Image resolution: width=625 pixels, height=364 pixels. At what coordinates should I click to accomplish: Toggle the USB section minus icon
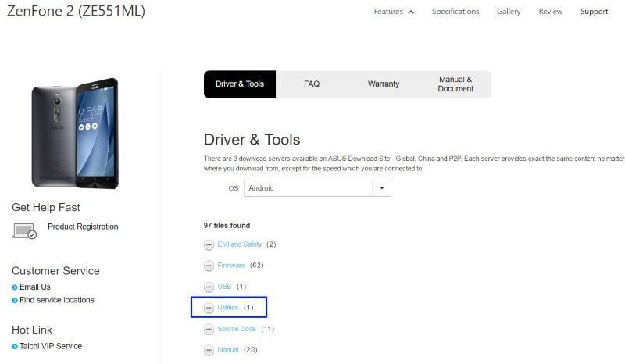pyautogui.click(x=209, y=287)
